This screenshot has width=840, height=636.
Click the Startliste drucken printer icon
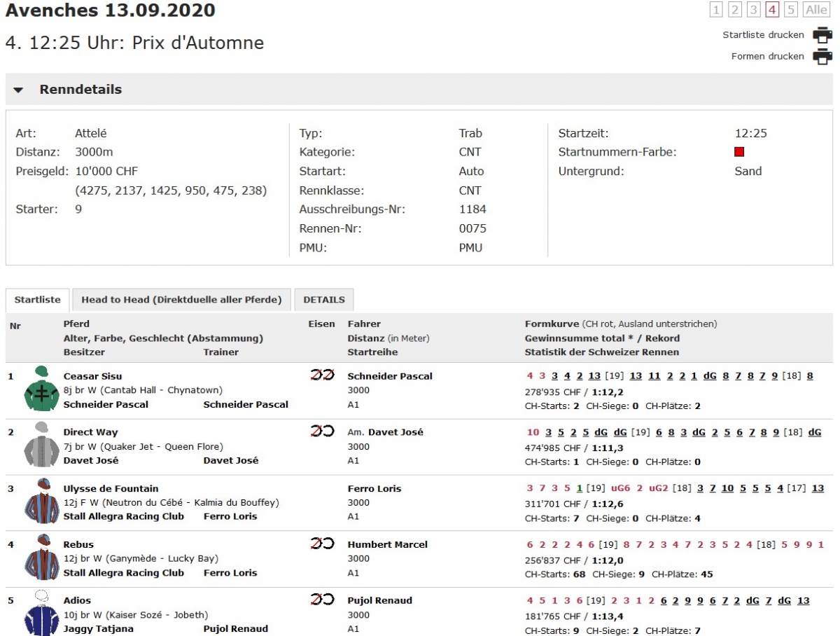(822, 35)
